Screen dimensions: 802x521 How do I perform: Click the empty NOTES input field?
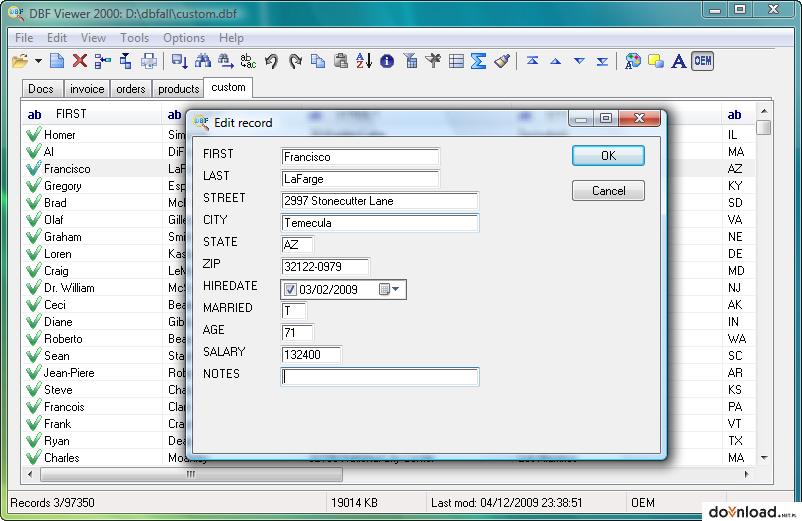point(380,377)
